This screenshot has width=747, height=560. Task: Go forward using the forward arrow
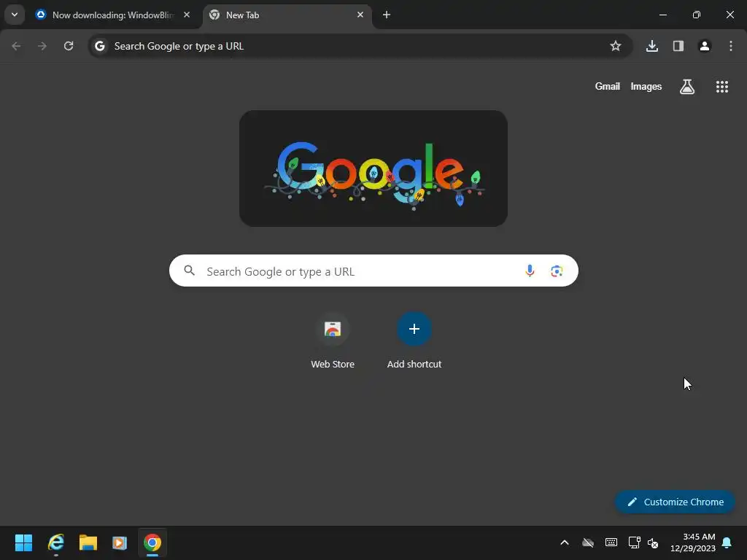tap(42, 46)
